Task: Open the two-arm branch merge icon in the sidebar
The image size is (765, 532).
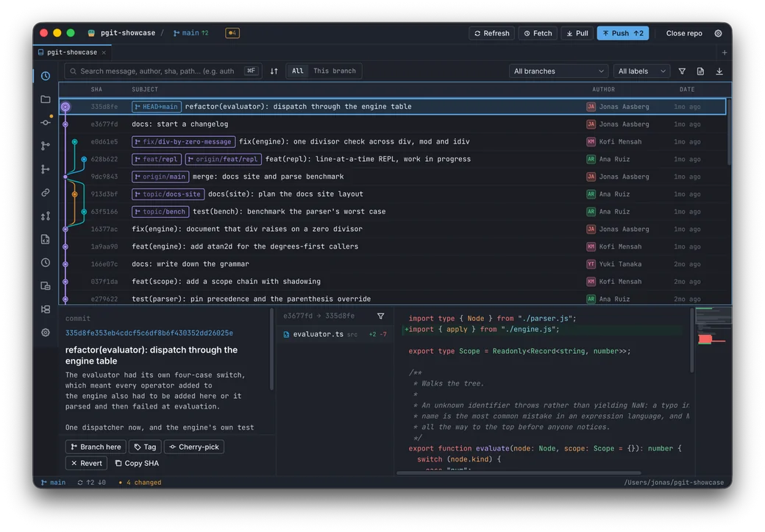Action: pos(46,169)
